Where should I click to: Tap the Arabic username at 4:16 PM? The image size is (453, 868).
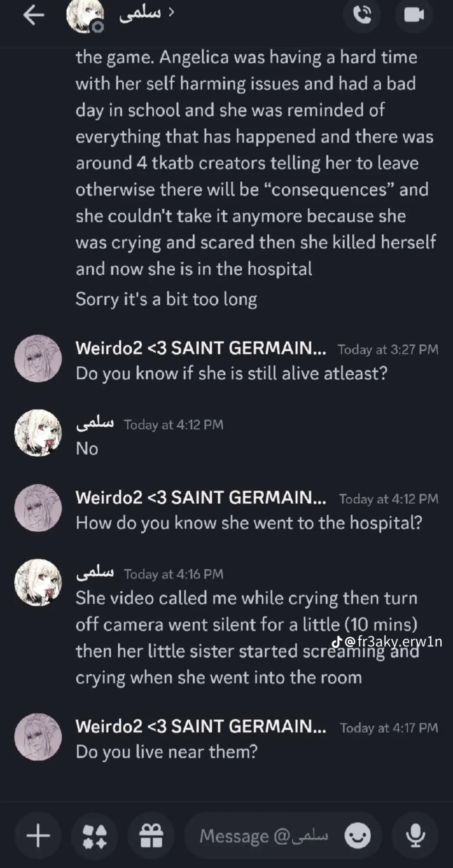[x=95, y=573]
